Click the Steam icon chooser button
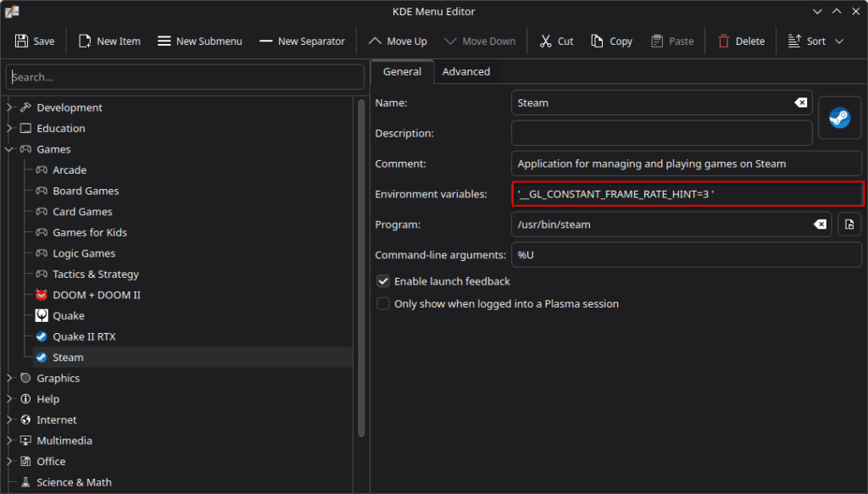This screenshot has height=494, width=868. point(839,117)
